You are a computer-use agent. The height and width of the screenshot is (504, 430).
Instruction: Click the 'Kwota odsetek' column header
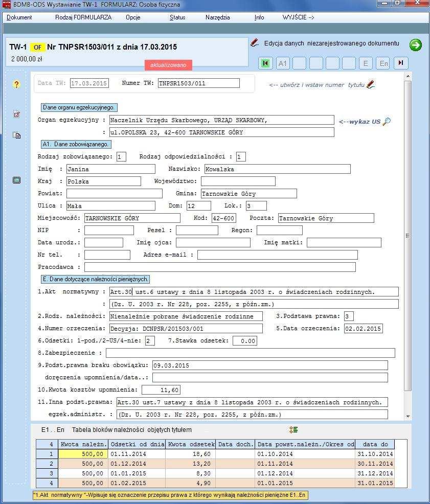191,444
